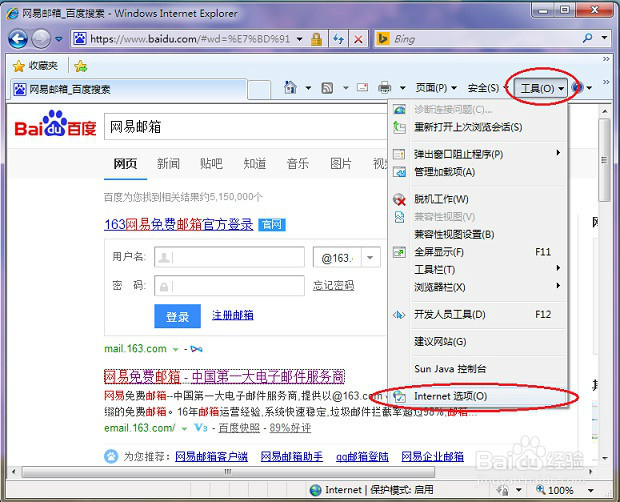This screenshot has height=502, width=620.
Task: Click the 注册邮箱 link
Action: (x=232, y=315)
